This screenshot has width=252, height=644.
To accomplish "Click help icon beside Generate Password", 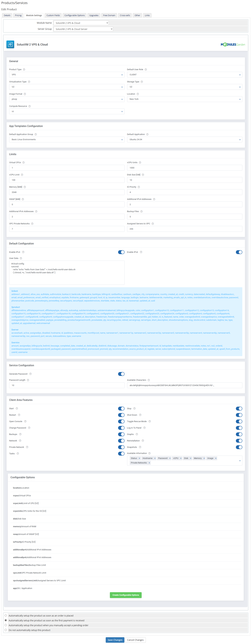I will point(30,374).
